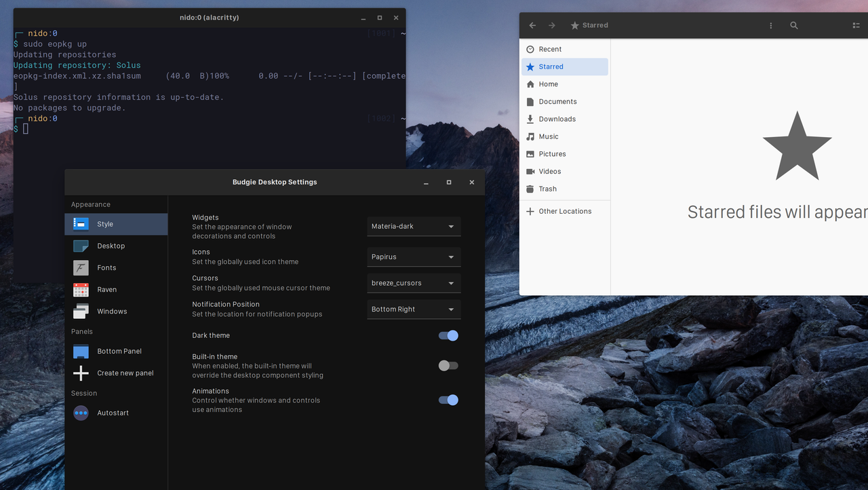Screen dimensions: 868x490
Task: Select the Style label in Appearance list
Action: 105,224
